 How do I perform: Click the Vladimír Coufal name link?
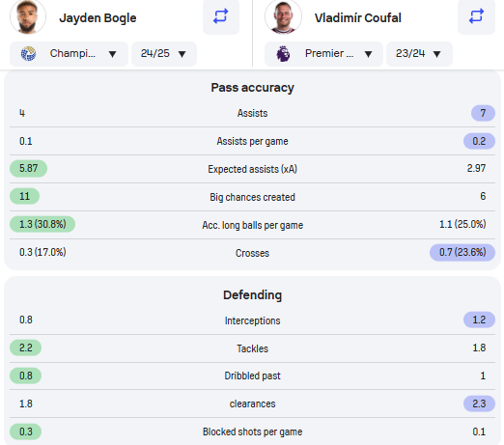pos(358,18)
